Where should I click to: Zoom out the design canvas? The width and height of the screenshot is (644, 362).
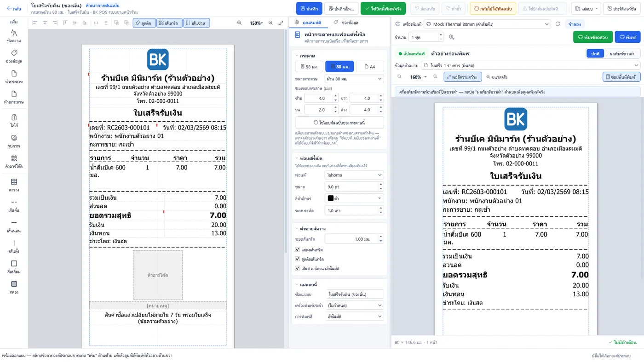click(239, 23)
